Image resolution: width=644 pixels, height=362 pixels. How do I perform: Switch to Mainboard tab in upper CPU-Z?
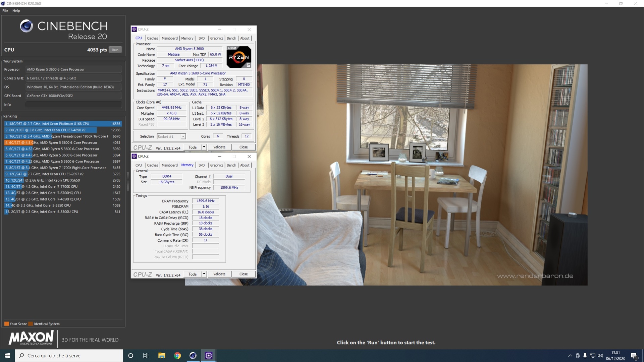point(170,38)
